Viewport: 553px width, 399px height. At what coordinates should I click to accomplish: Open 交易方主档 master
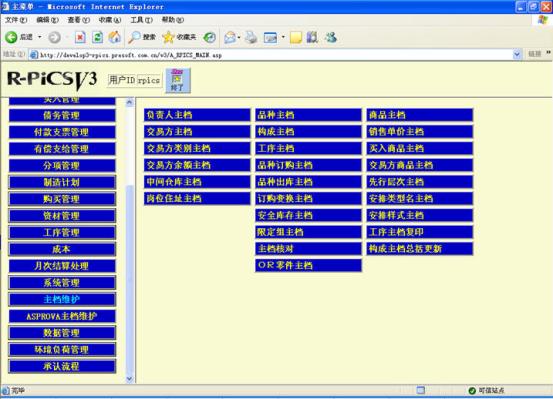click(x=197, y=132)
